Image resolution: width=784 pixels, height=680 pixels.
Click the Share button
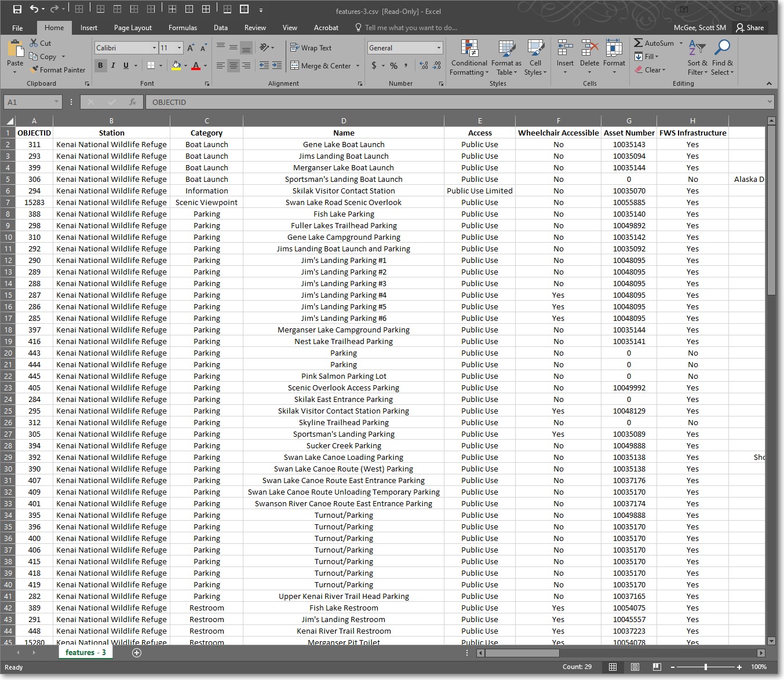click(750, 28)
